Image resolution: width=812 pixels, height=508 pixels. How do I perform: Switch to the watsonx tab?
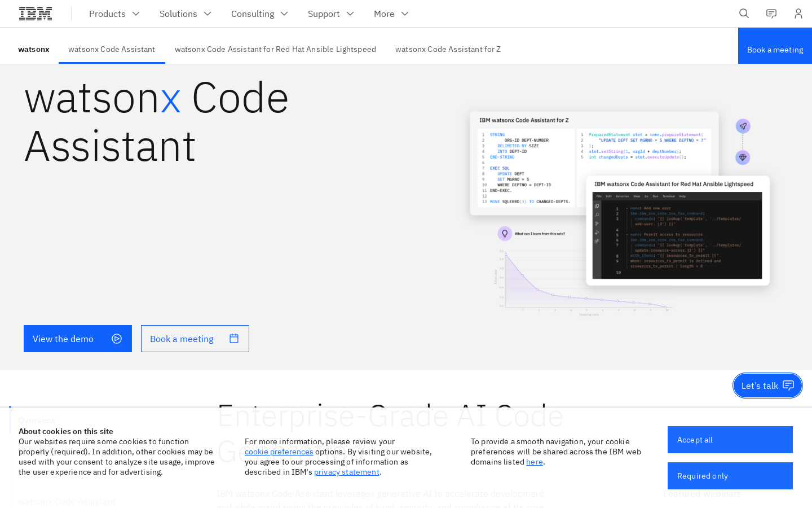pos(34,49)
